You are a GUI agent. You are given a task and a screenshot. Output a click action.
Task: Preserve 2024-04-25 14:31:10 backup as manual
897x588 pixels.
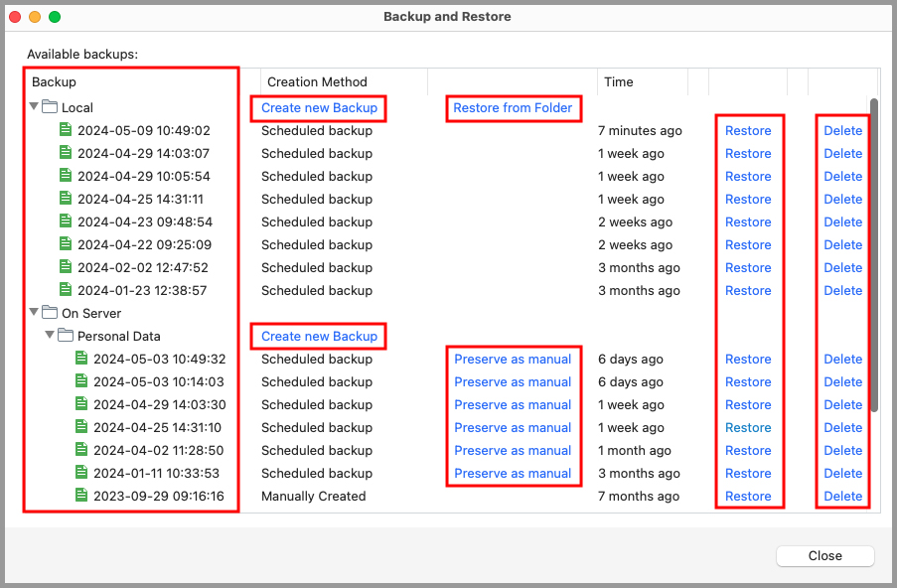click(513, 428)
